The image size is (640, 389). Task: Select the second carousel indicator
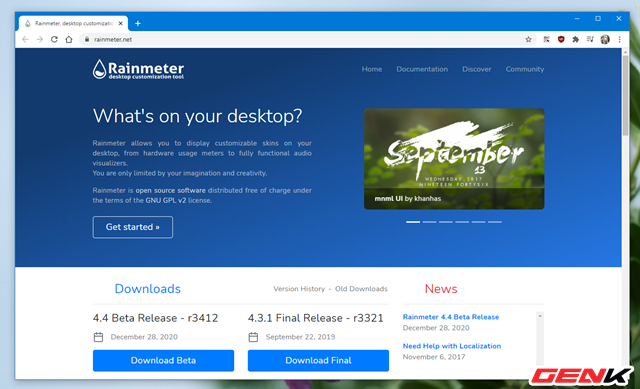(429, 222)
